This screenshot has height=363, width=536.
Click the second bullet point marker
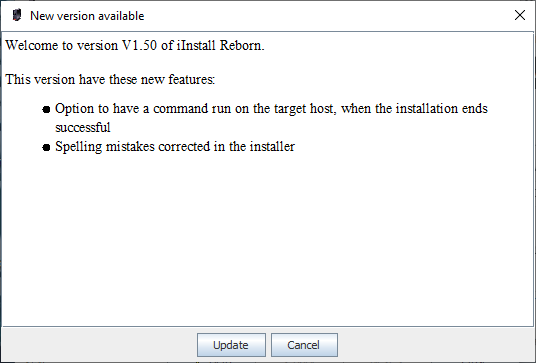46,147
